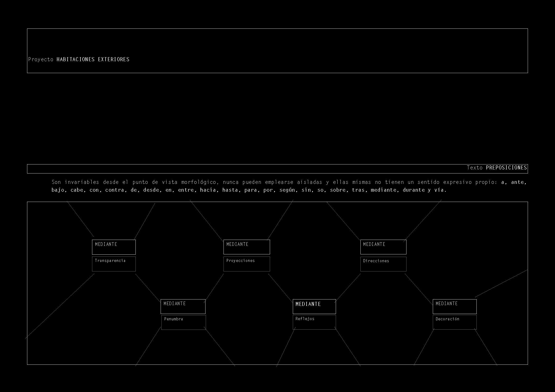Open the Penumbra label box
555x392 pixels.
[183, 322]
